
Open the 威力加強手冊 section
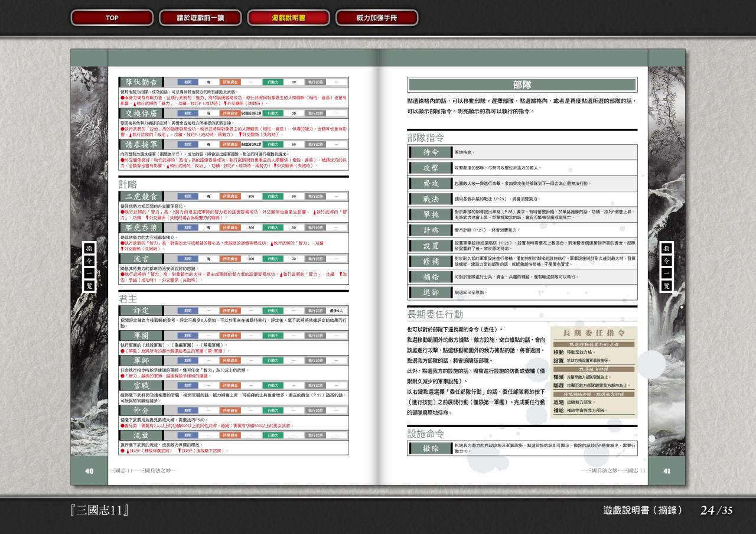(x=377, y=18)
